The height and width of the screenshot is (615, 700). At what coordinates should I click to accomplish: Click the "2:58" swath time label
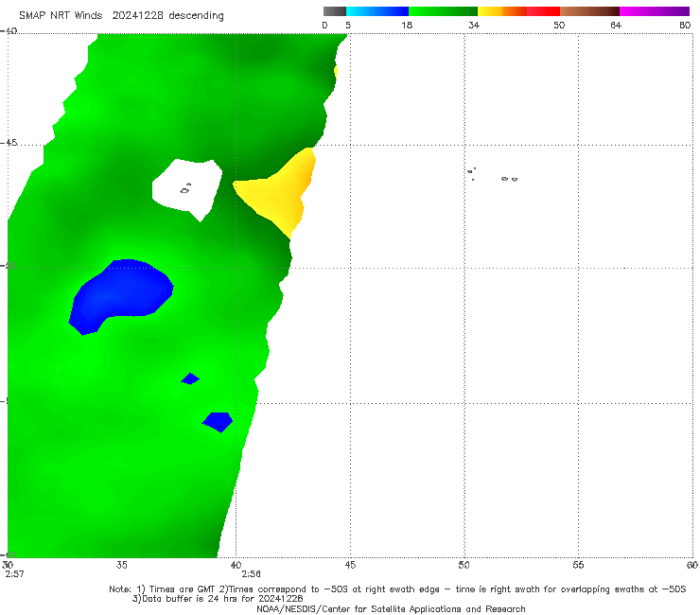(x=251, y=574)
